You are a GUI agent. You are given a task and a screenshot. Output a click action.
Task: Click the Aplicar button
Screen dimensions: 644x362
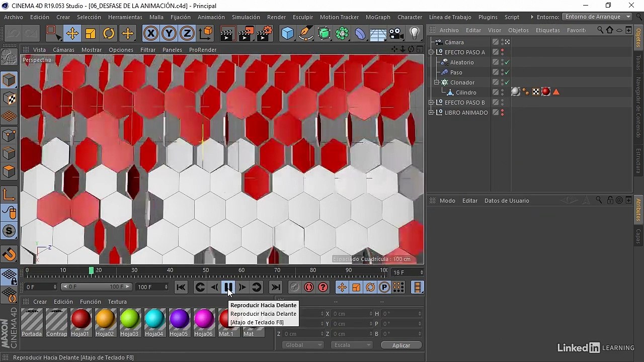click(401, 345)
